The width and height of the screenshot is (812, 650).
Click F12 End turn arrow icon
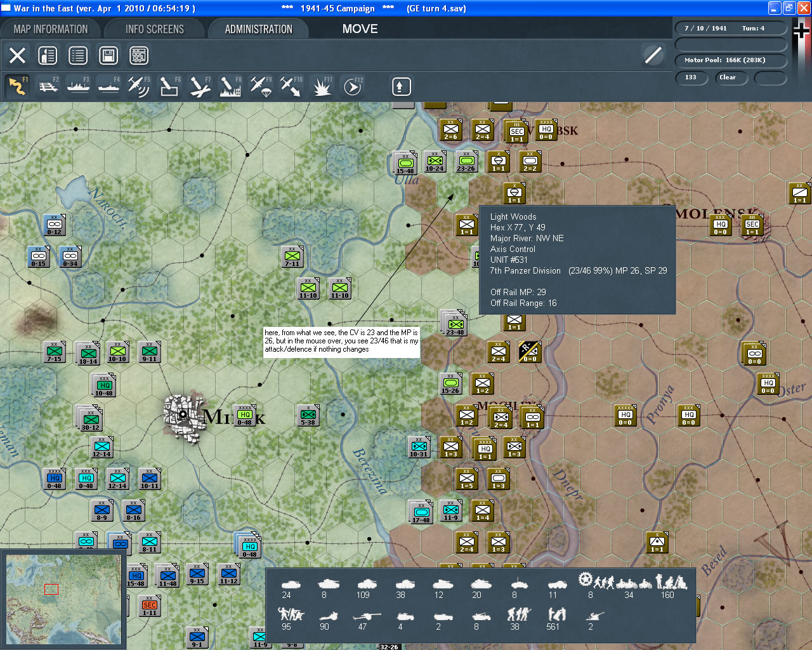point(352,86)
